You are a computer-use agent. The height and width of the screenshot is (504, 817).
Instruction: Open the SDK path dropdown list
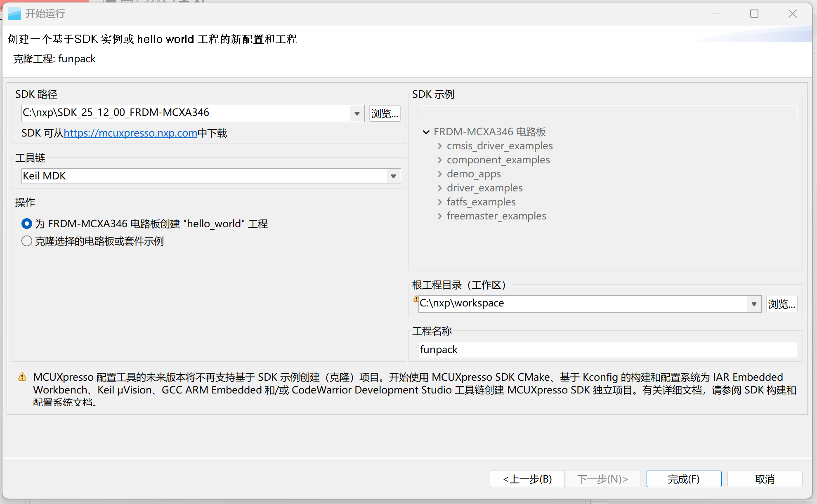tap(356, 113)
